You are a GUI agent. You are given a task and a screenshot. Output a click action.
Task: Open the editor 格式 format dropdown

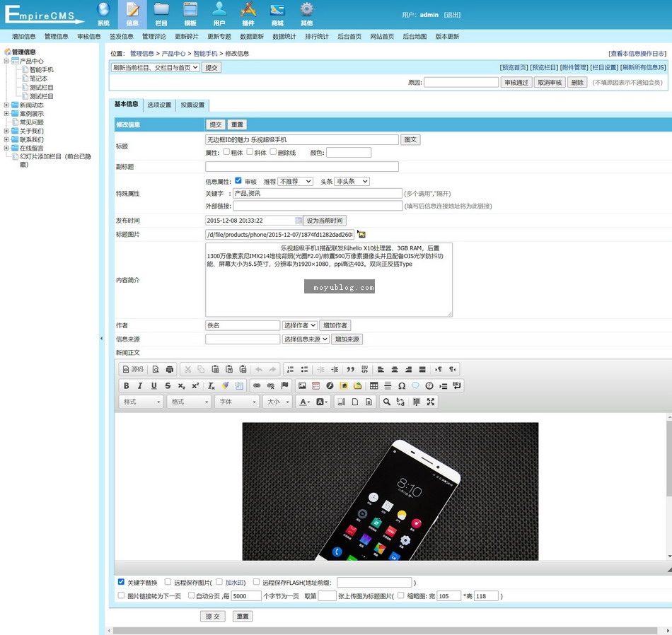[190, 402]
